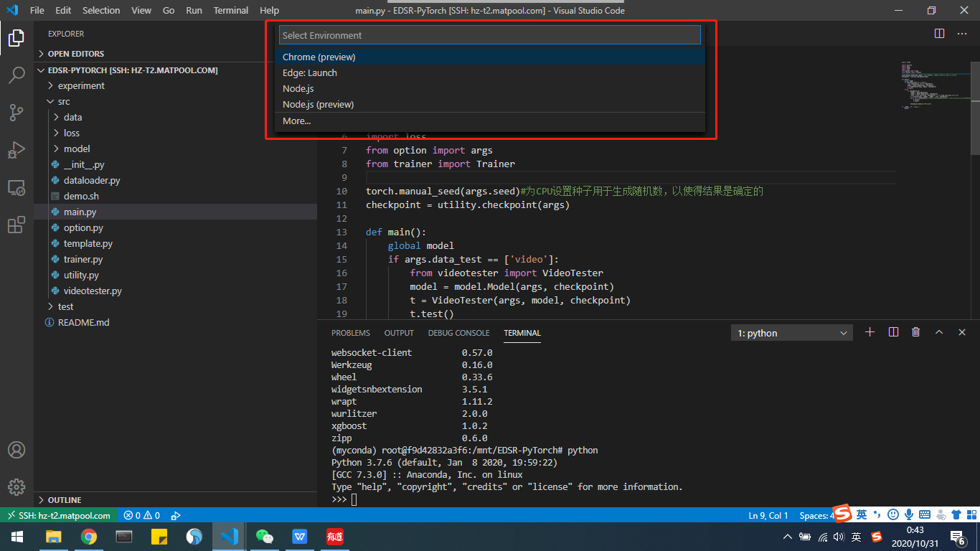The height and width of the screenshot is (551, 980).
Task: Open the Run and Debug view
Action: [x=17, y=150]
